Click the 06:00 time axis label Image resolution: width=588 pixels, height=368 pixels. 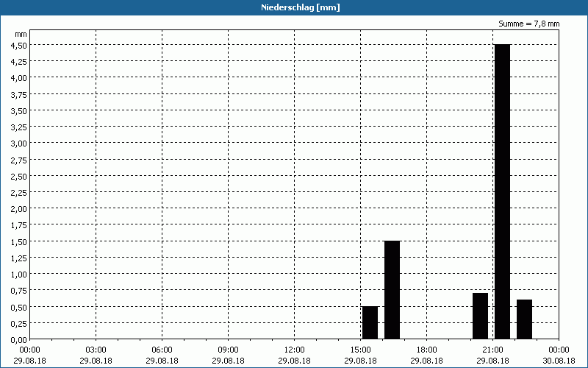coord(162,350)
